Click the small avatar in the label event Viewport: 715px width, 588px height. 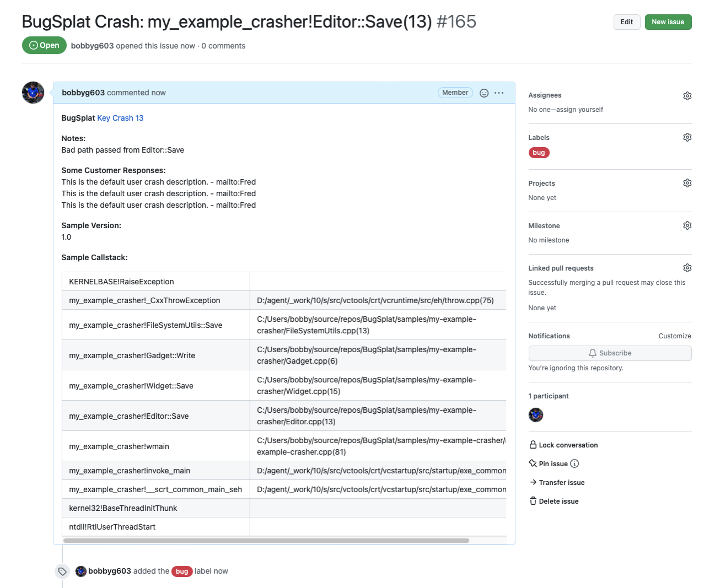coord(81,571)
